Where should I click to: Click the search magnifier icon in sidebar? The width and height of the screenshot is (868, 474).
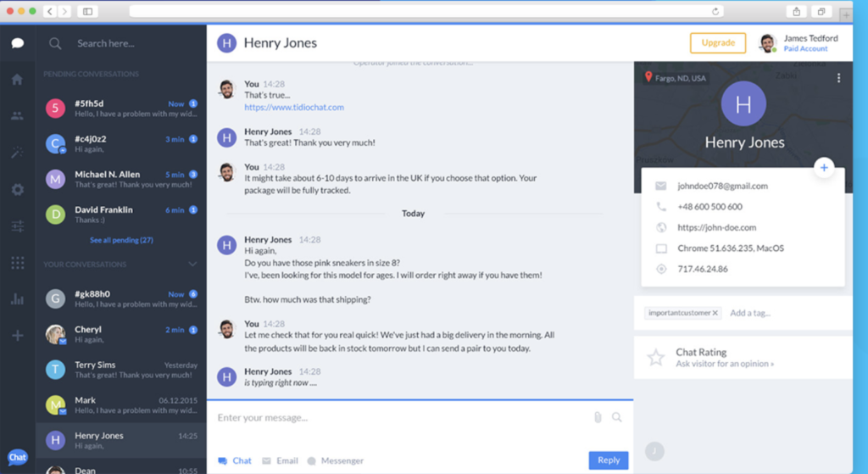(55, 43)
